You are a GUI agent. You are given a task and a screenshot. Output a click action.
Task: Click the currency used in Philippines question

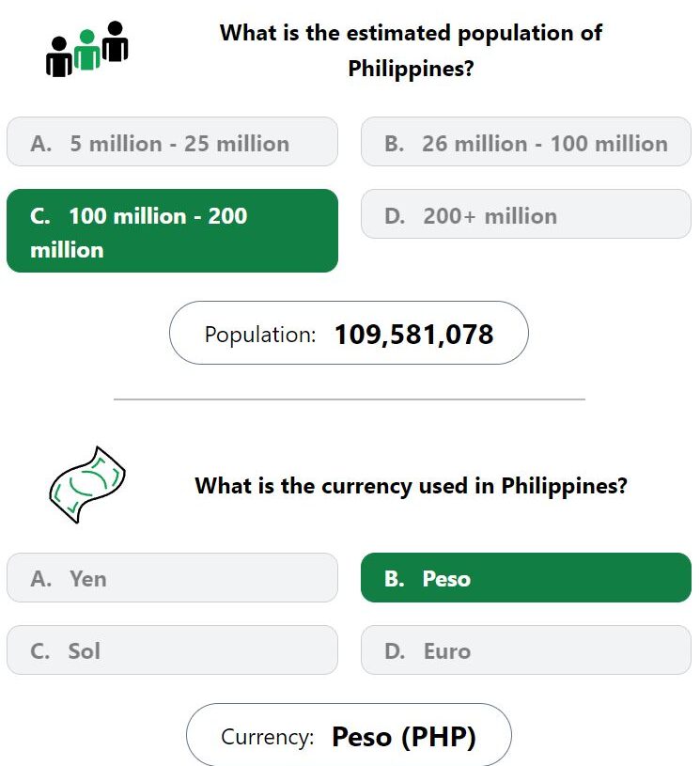[x=411, y=486]
